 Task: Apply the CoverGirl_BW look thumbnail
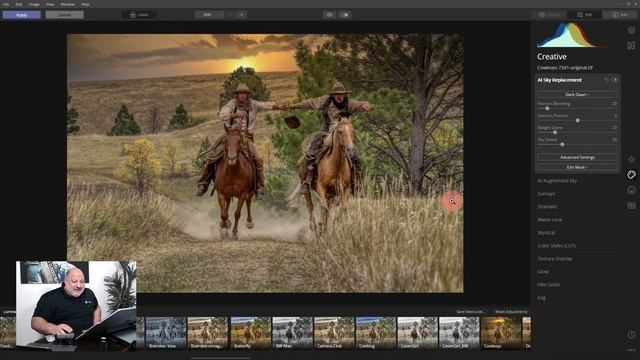pos(459,333)
